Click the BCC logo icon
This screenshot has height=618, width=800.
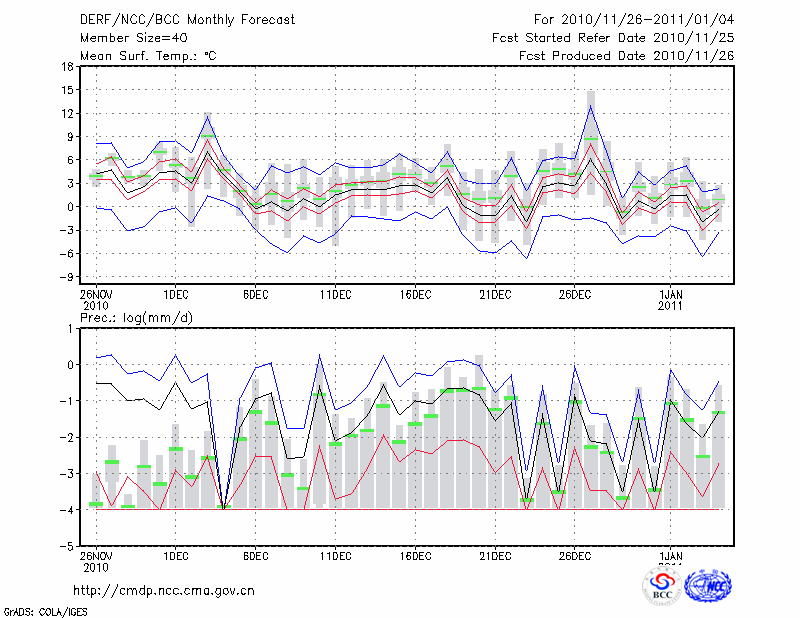662,586
